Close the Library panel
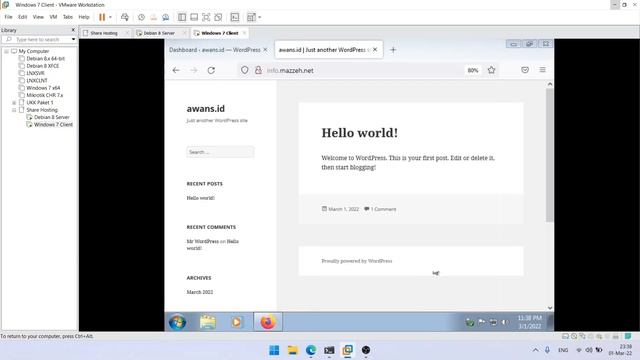 73,30
